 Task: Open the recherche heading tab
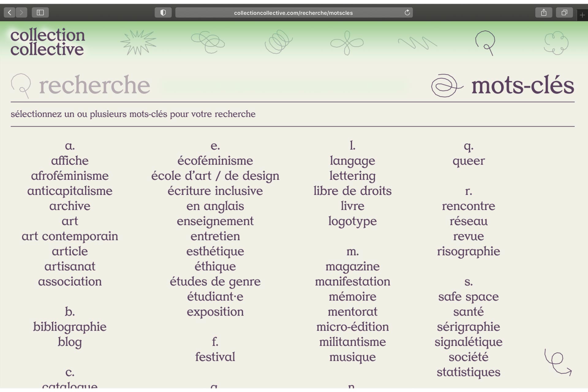pos(94,85)
